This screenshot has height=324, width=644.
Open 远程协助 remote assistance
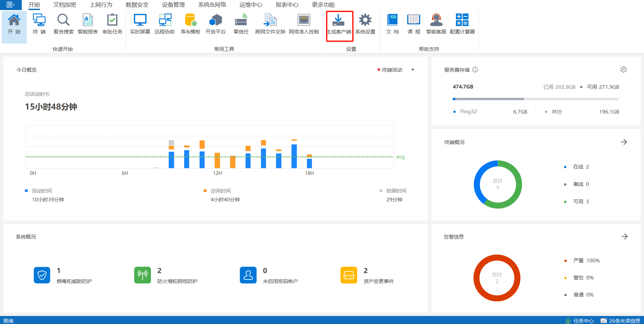[x=165, y=24]
